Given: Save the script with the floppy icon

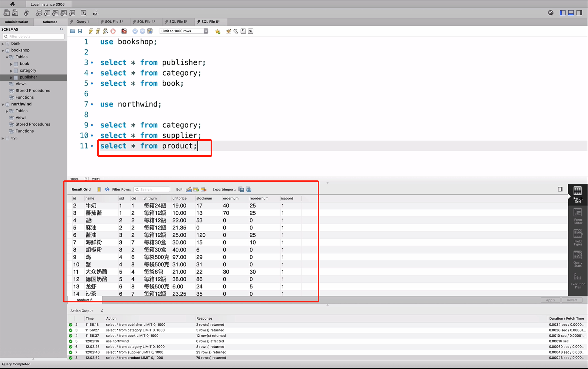Looking at the screenshot, I should [80, 31].
